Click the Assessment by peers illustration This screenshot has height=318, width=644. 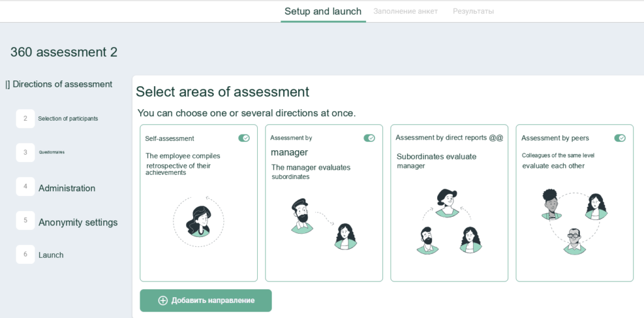tap(575, 222)
